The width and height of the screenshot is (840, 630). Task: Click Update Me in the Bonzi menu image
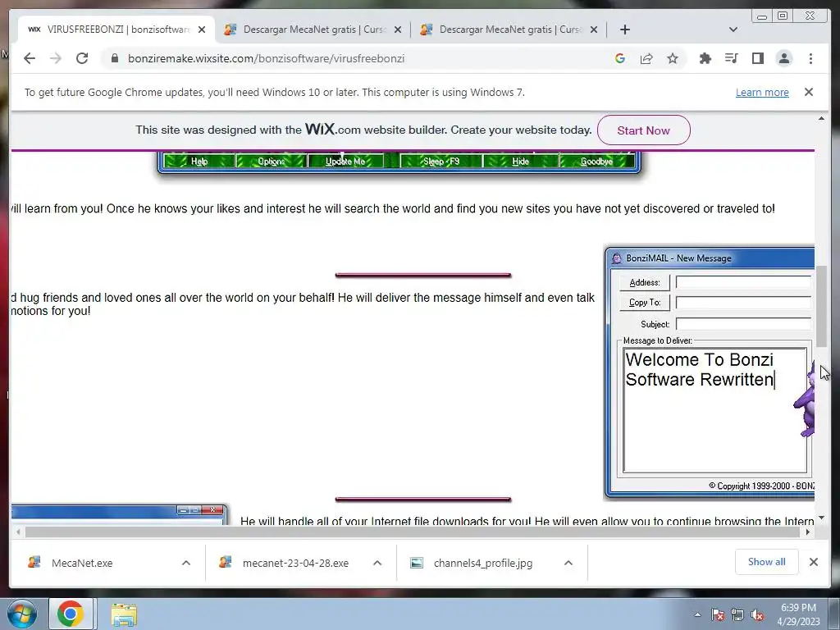pos(345,161)
